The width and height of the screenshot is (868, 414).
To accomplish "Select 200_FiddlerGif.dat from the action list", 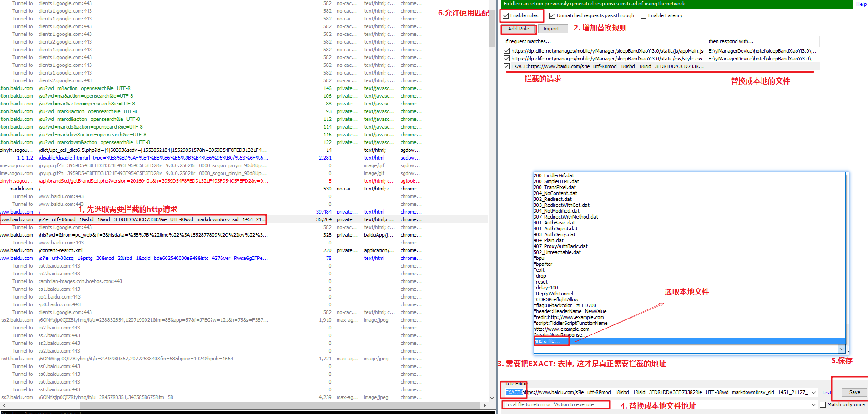I will (689, 175).
